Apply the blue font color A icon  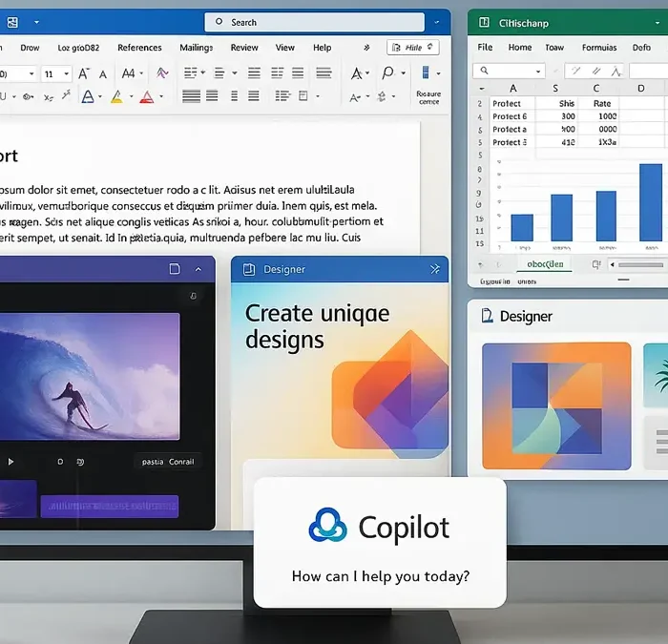click(88, 96)
